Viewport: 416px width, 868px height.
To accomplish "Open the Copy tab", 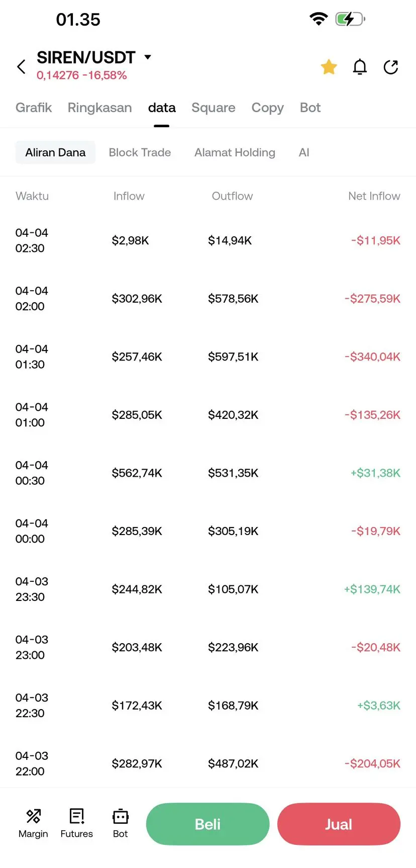I will point(267,108).
